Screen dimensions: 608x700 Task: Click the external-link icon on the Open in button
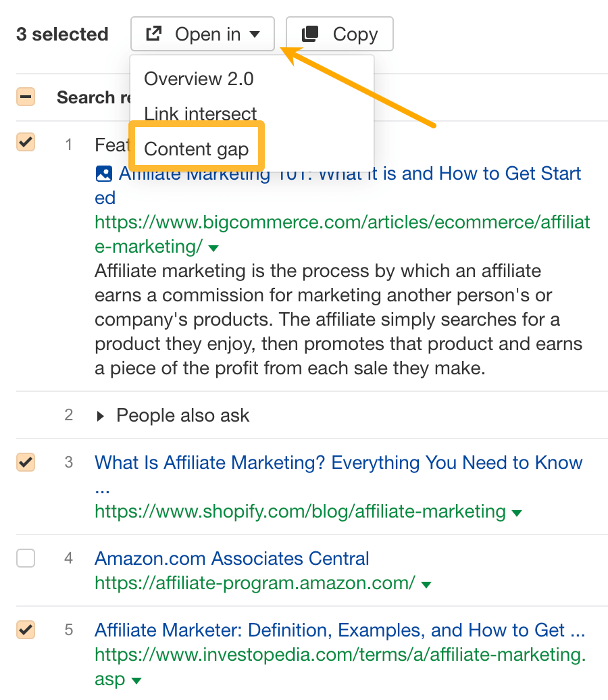click(155, 33)
